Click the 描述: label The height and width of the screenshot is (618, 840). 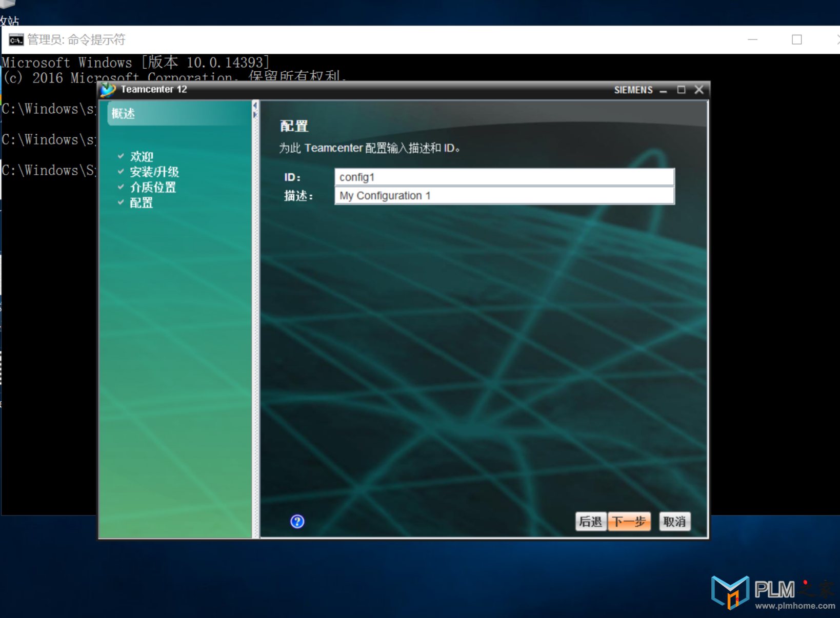[x=298, y=196]
